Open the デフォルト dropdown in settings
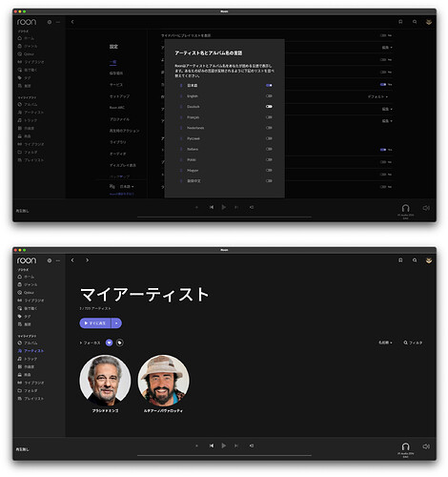 [377, 96]
